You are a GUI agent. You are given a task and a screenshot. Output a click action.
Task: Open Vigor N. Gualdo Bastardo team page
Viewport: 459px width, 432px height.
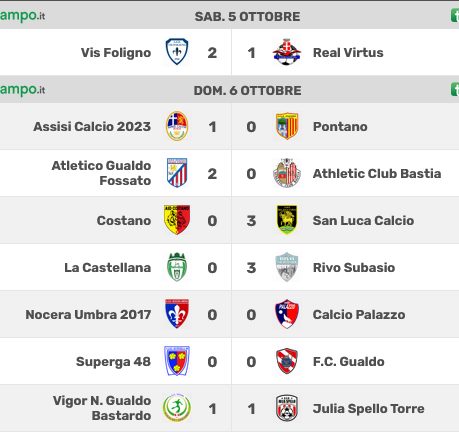point(102,408)
